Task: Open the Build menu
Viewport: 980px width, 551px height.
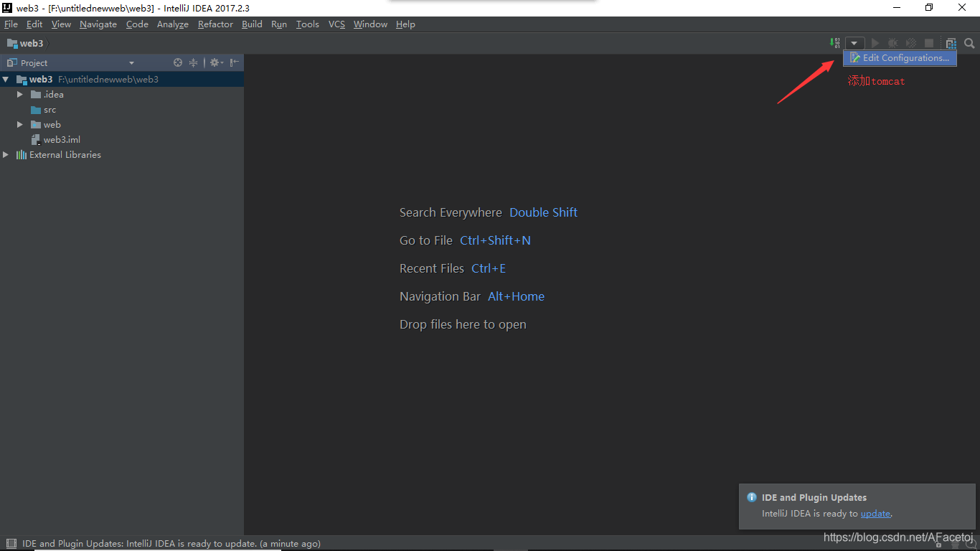Action: (x=252, y=24)
